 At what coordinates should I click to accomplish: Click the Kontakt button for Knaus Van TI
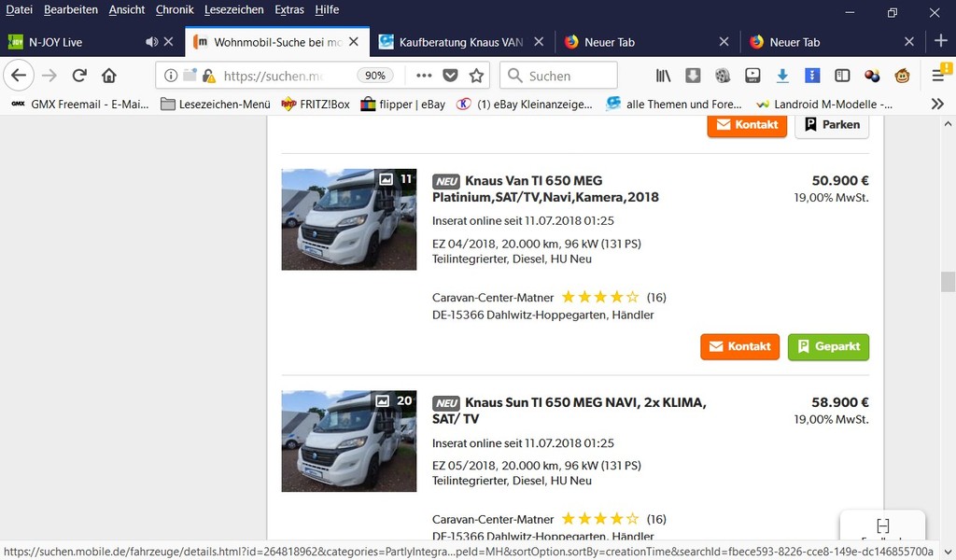point(739,346)
